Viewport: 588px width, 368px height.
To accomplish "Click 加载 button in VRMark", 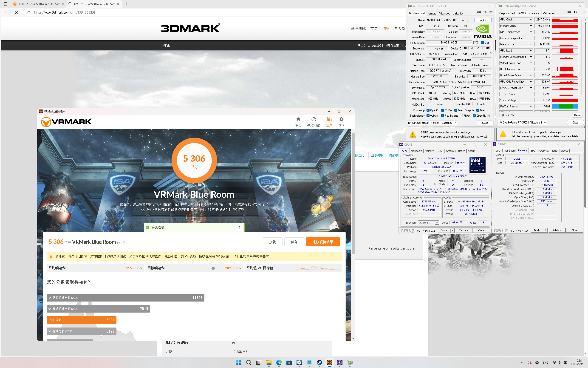I will point(272,242).
